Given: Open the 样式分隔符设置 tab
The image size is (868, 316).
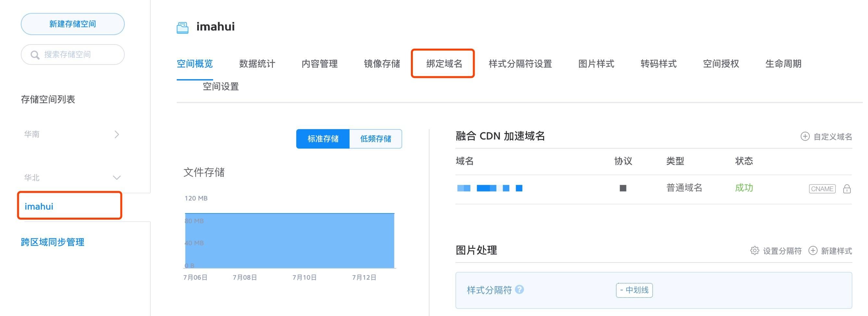Looking at the screenshot, I should click(x=520, y=64).
